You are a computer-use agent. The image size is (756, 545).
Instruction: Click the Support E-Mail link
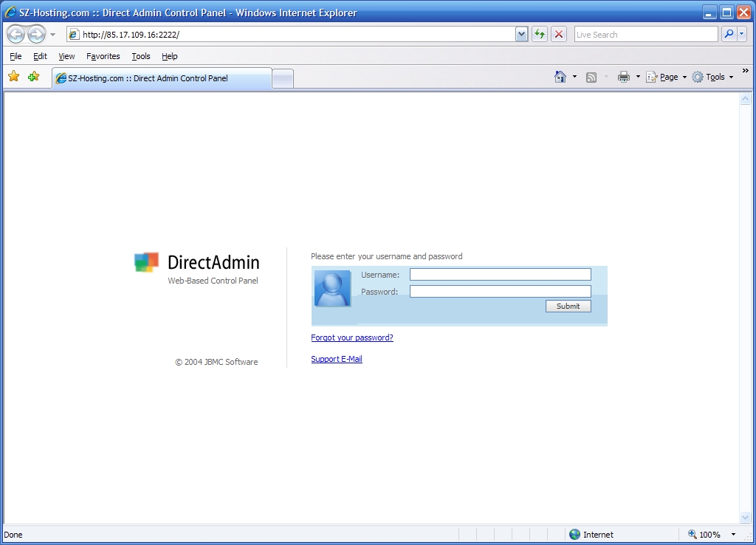337,359
